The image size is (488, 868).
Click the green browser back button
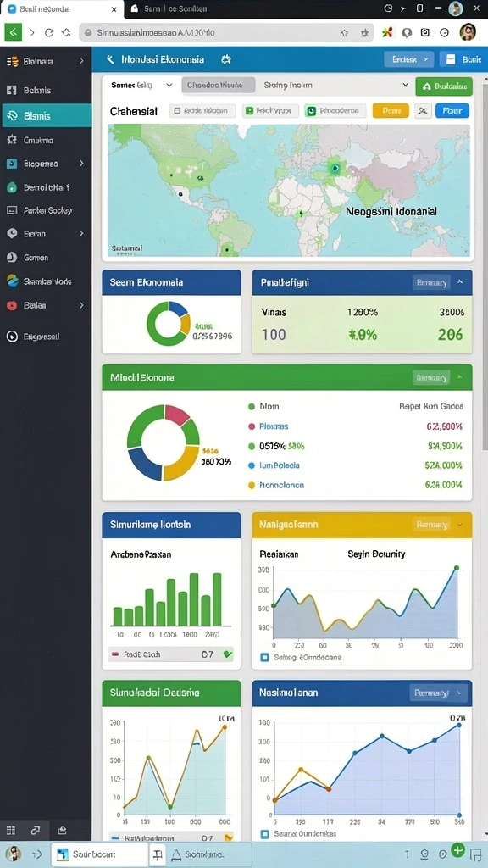pos(13,33)
